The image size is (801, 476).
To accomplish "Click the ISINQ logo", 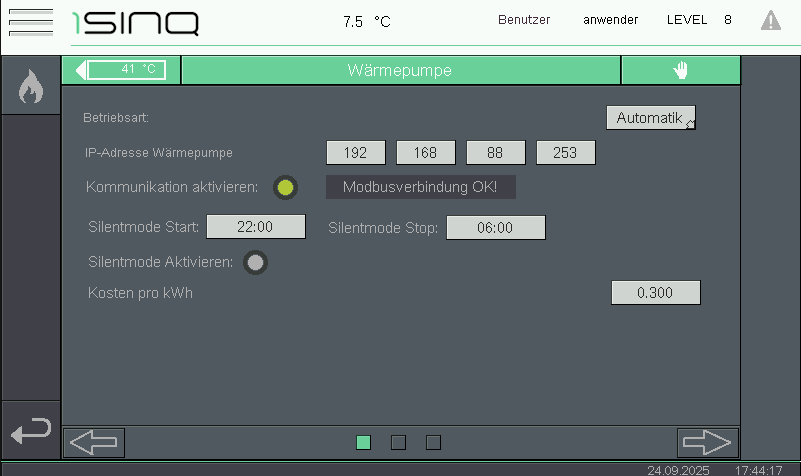I will [x=135, y=22].
